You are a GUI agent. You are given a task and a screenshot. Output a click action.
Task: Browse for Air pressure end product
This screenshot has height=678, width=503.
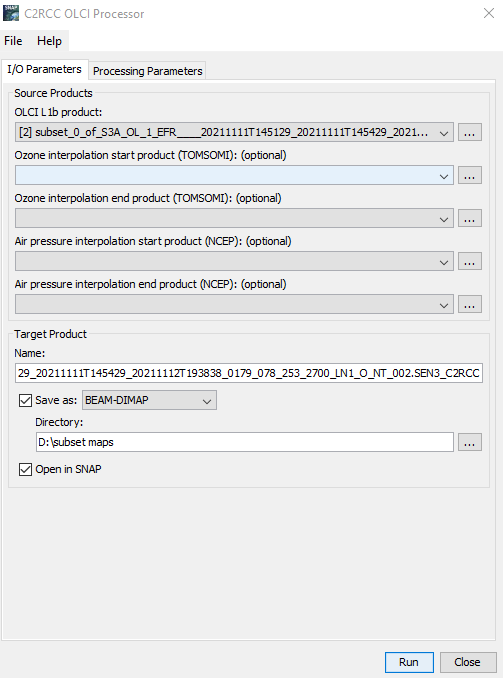pyautogui.click(x=470, y=304)
